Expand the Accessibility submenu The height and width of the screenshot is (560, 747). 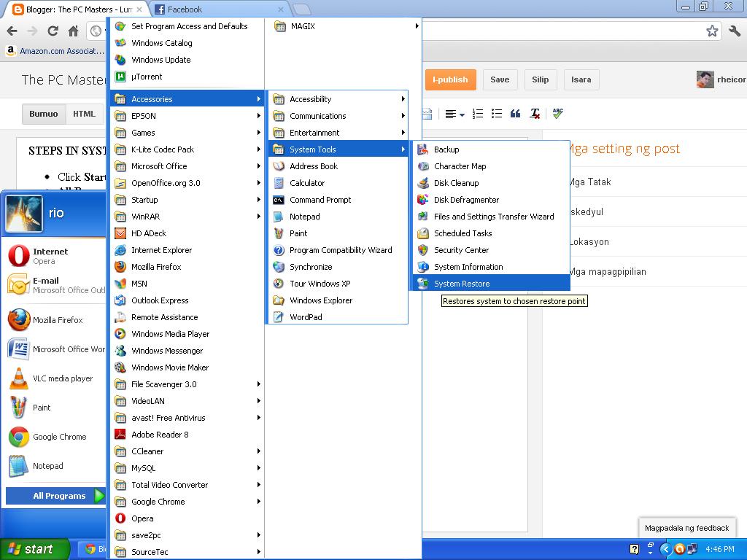338,99
